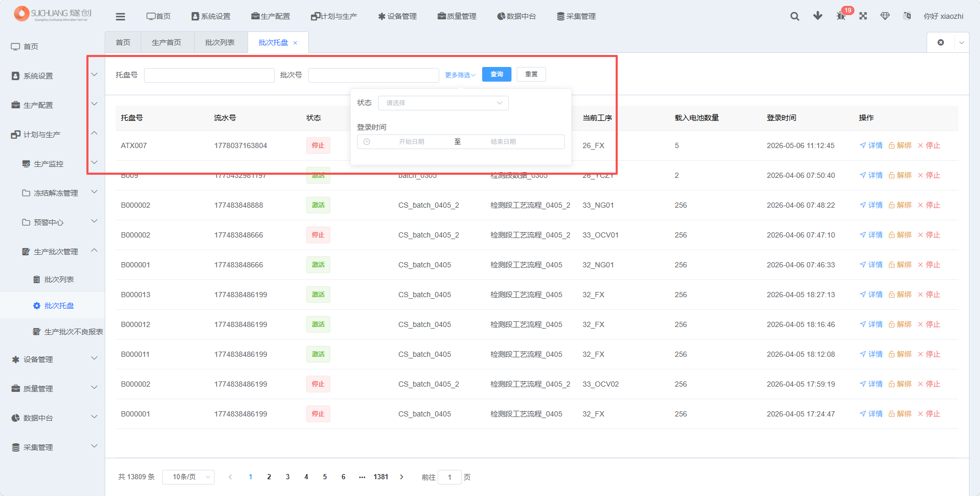Click the language switch icon in header
The height and width of the screenshot is (496, 980).
(907, 16)
